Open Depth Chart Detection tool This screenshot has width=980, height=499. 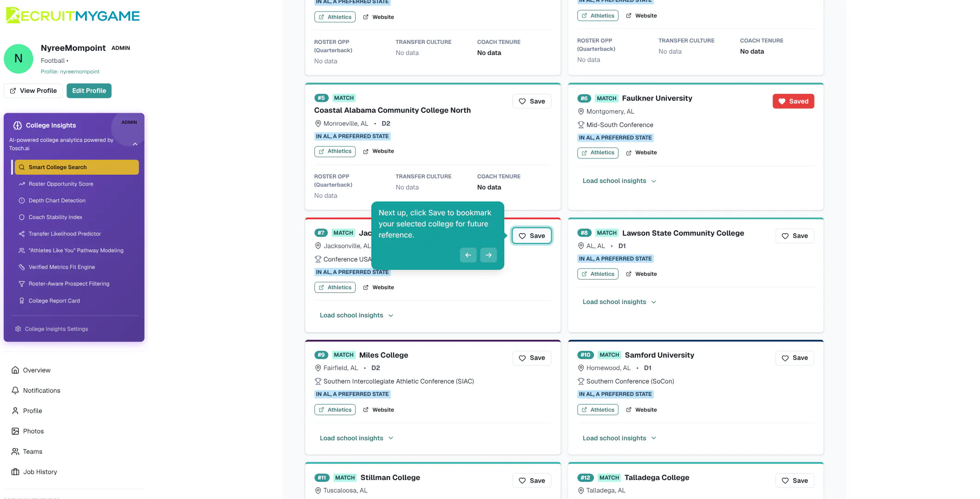57,201
